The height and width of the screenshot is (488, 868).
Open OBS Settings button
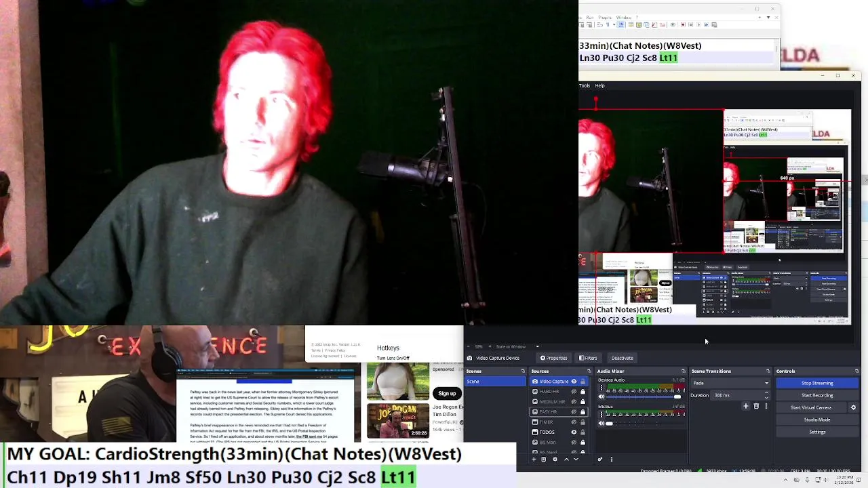817,432
